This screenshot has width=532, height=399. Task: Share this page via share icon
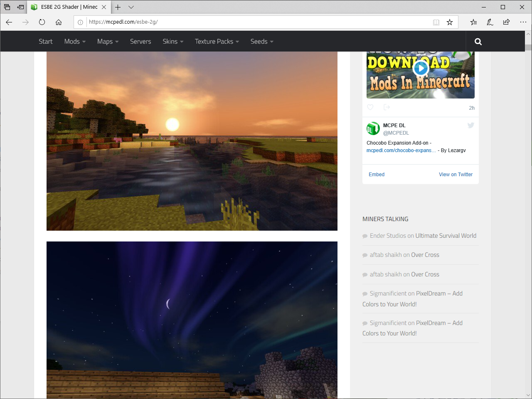(506, 22)
